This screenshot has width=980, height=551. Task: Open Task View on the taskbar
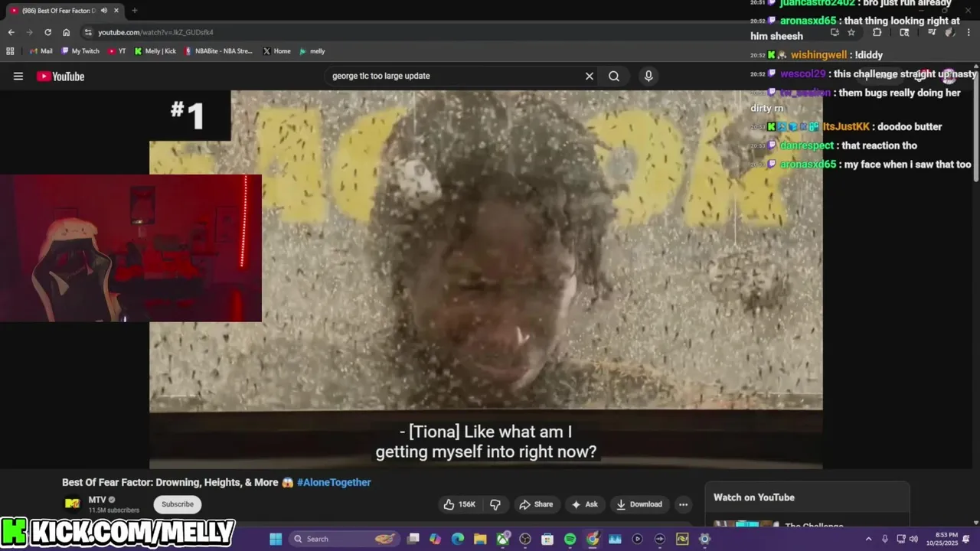pyautogui.click(x=413, y=539)
